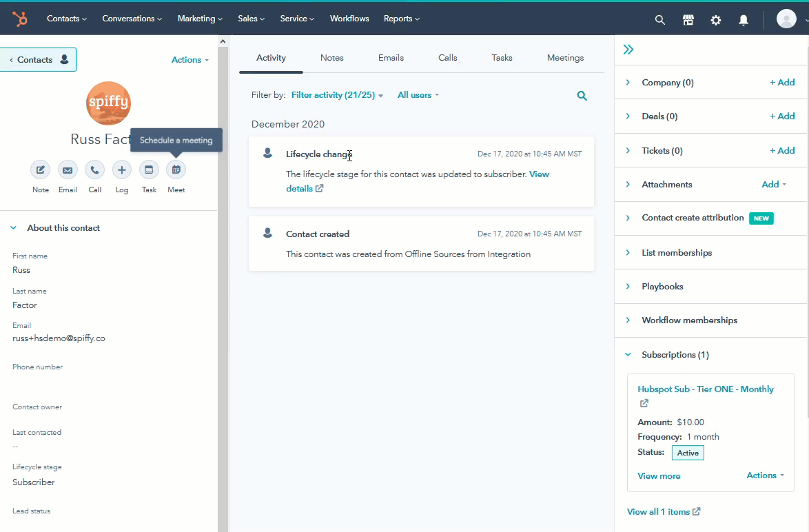Viewport: 809px width, 532px height.
Task: Click + Add for Company
Action: click(x=782, y=83)
